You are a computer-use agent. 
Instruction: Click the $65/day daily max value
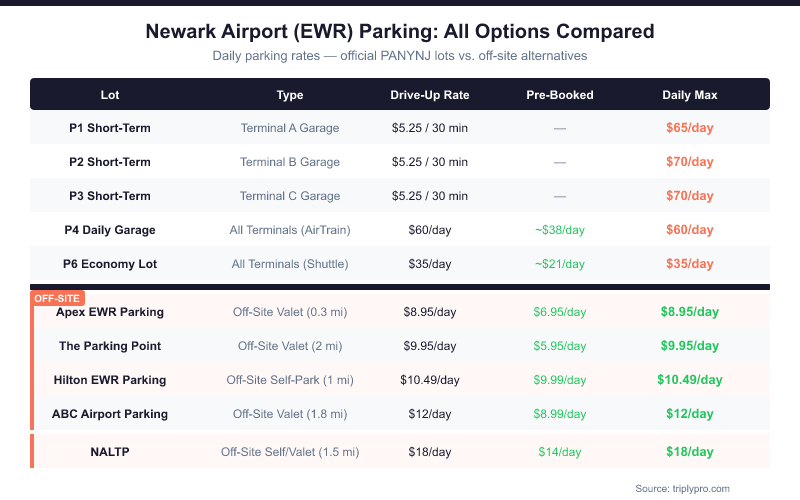click(689, 128)
